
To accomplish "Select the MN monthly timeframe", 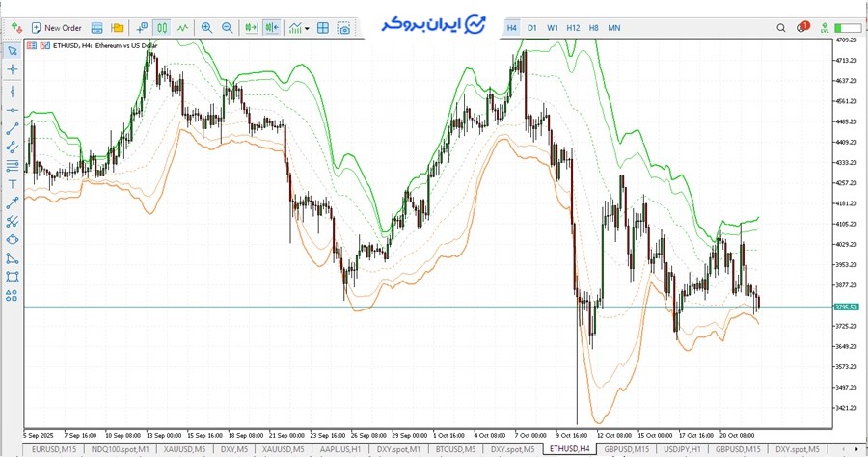I will coord(614,28).
